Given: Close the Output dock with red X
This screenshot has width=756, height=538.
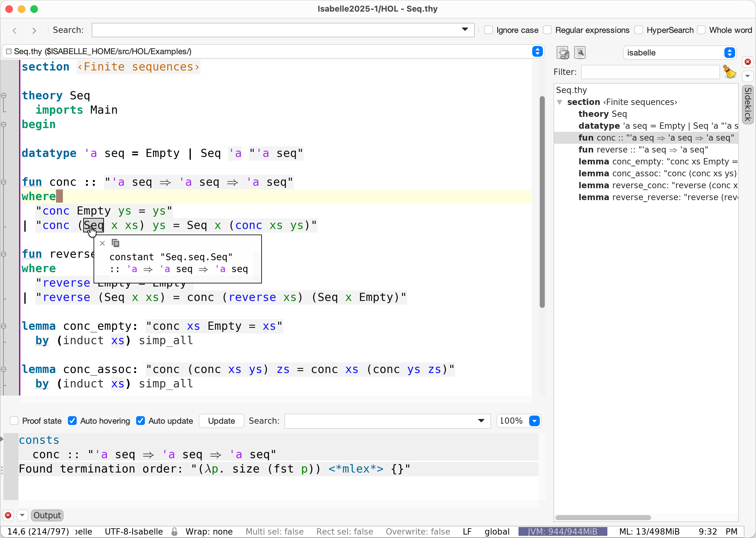Looking at the screenshot, I should tap(8, 515).
